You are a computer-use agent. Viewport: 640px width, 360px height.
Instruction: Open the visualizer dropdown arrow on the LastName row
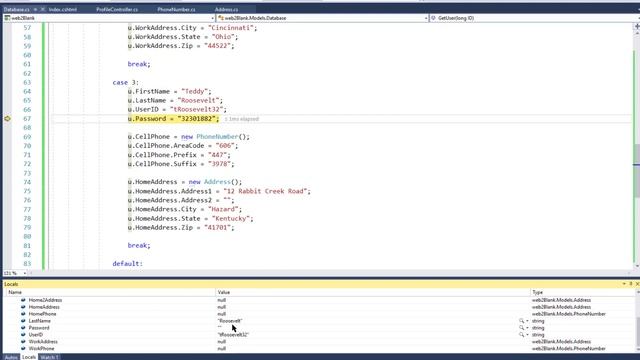coord(527,321)
